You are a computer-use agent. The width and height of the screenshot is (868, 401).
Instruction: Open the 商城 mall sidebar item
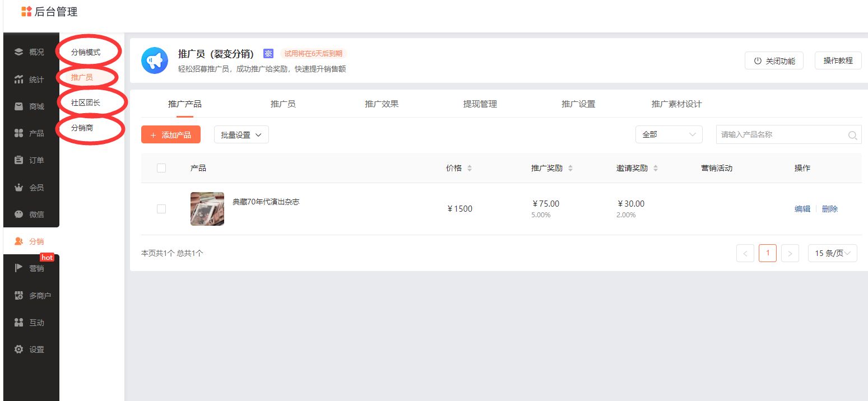tap(31, 106)
